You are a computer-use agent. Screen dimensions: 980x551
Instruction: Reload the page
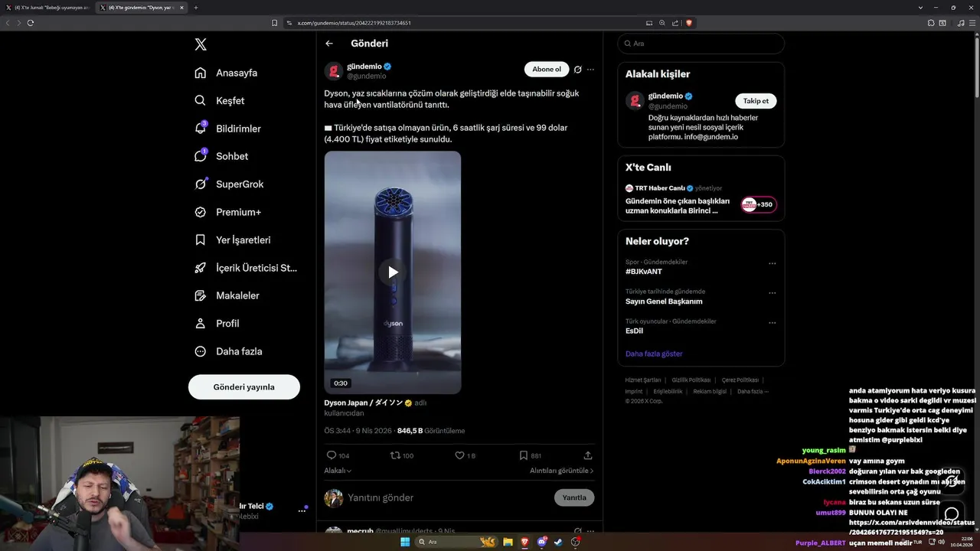click(30, 23)
